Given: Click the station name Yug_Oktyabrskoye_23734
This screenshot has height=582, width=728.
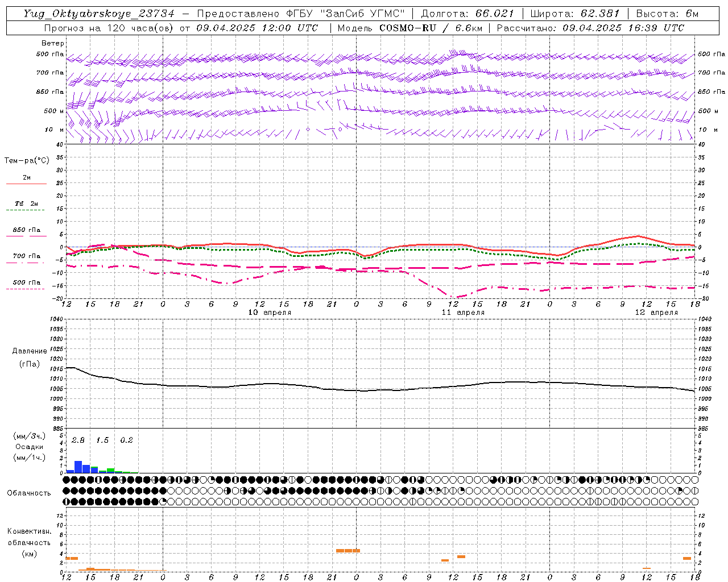Looking at the screenshot, I should point(99,14).
